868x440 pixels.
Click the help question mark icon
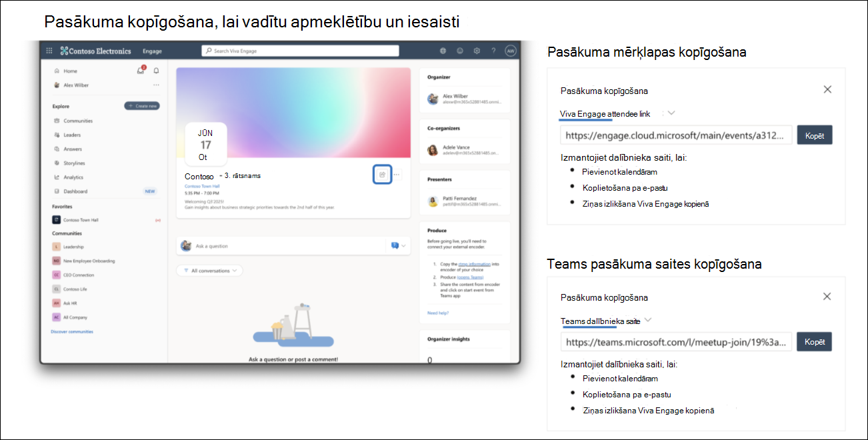click(x=493, y=51)
